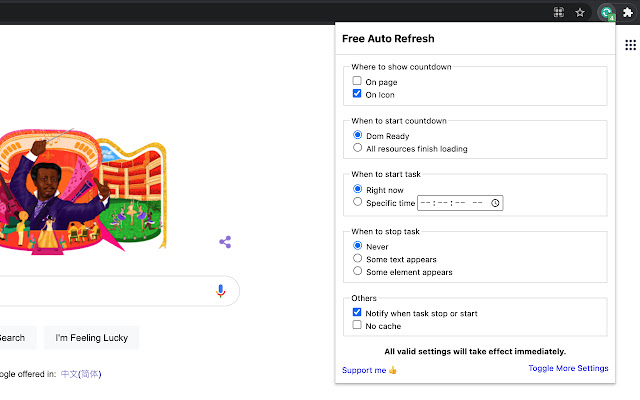
Task: Select All resources finish loading
Action: (x=357, y=148)
